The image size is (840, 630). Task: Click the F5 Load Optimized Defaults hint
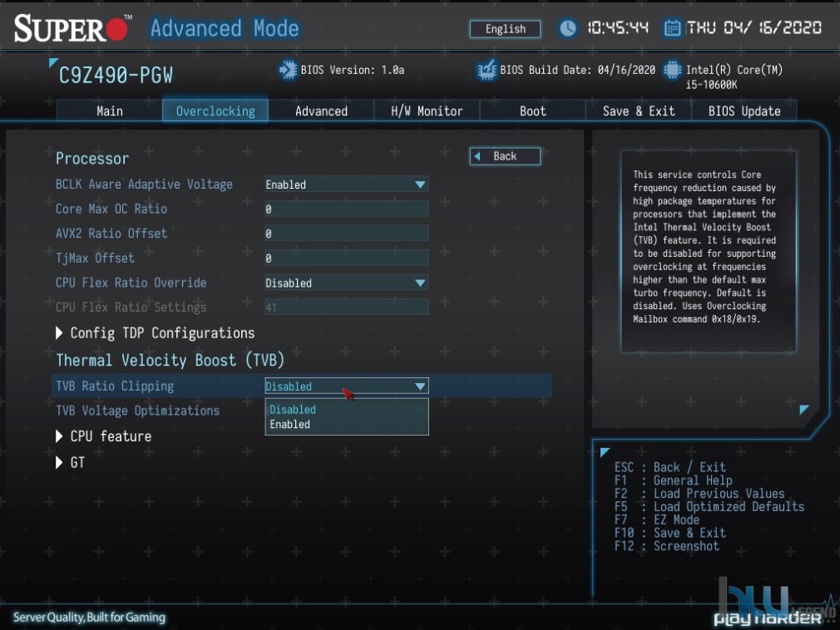(709, 506)
